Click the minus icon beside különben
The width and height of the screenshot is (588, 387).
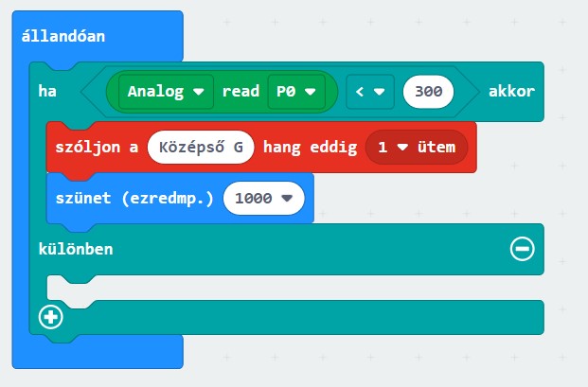click(522, 249)
